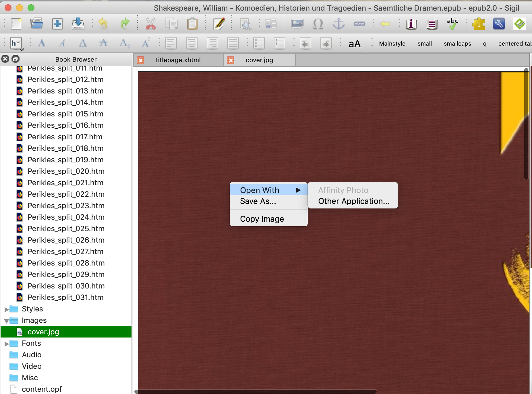The height and width of the screenshot is (394, 532).
Task: Switch to titlepage.xhtml tab
Action: click(178, 60)
